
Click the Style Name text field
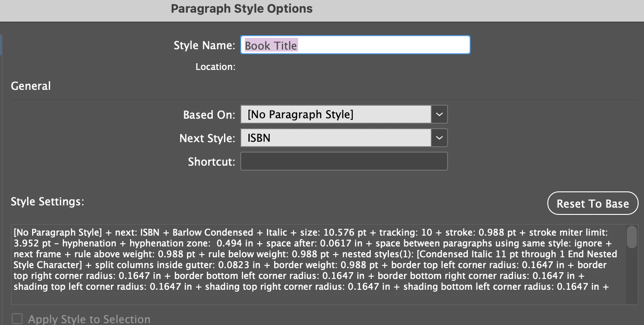[x=355, y=45]
